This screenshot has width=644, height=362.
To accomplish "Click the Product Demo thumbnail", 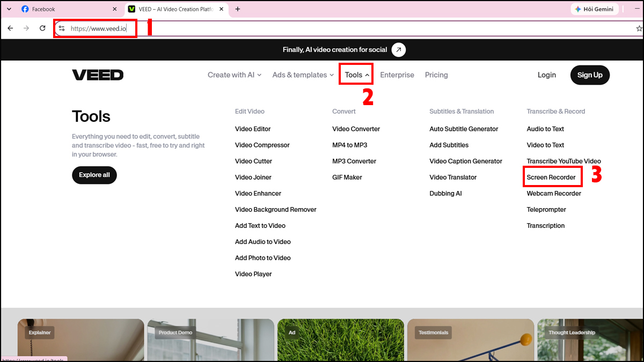I will [x=211, y=339].
